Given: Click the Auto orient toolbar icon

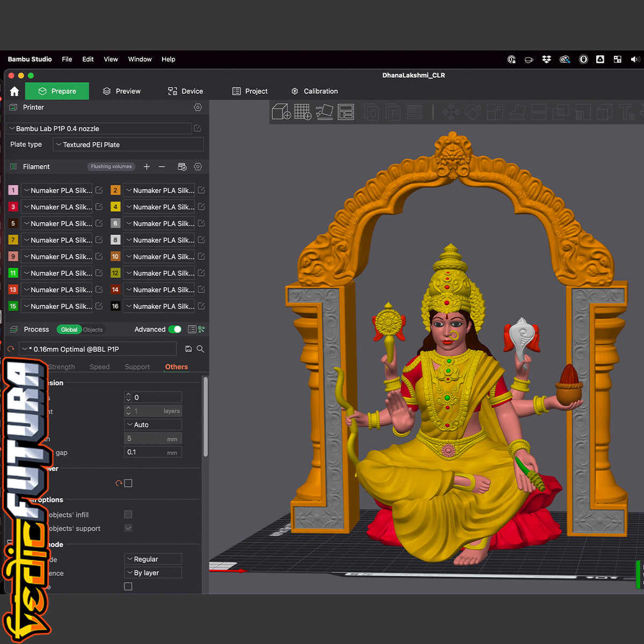Looking at the screenshot, I should tap(324, 112).
